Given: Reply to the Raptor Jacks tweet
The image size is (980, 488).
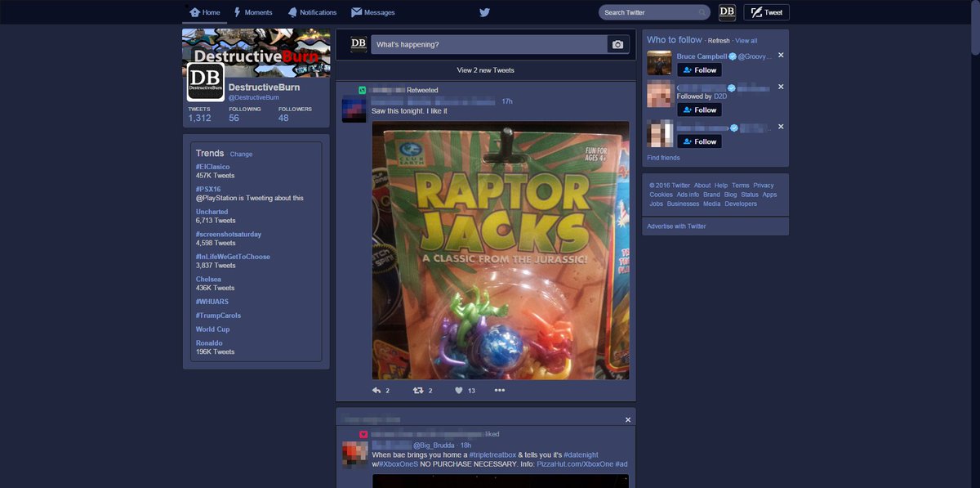Looking at the screenshot, I should coord(377,391).
